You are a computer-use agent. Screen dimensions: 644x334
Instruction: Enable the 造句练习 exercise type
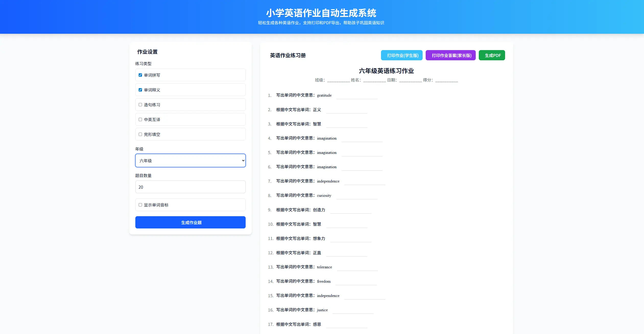140,105
